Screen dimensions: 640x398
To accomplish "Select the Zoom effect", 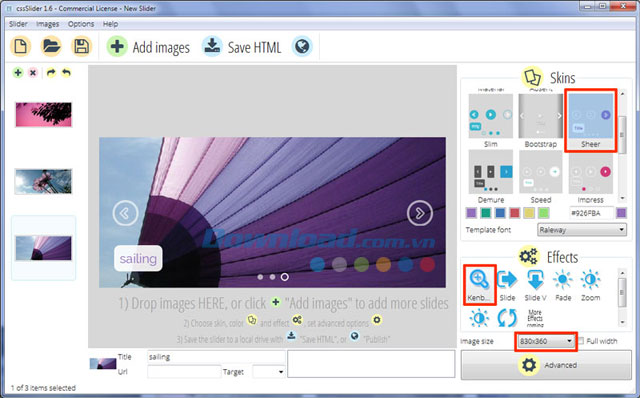I will [x=591, y=285].
